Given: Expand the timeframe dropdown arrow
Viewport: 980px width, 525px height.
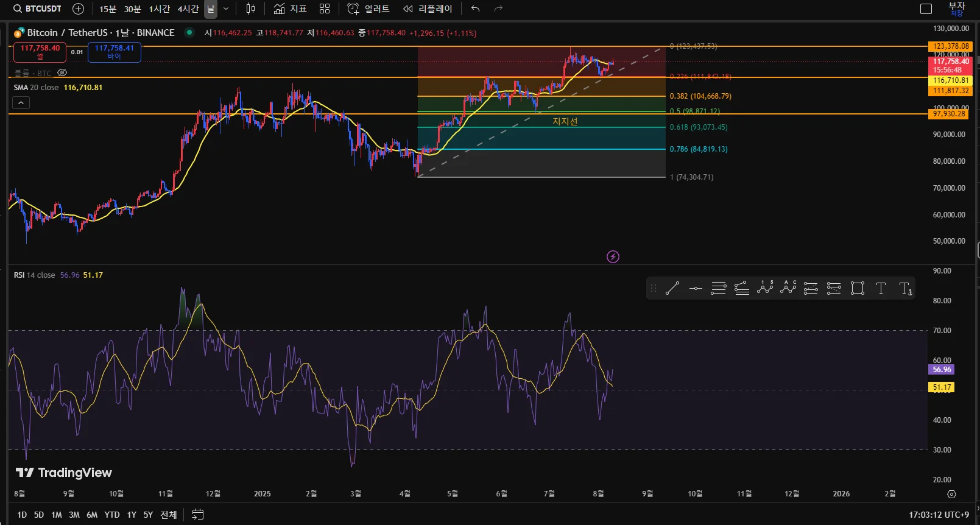Looking at the screenshot, I should coord(226,9).
